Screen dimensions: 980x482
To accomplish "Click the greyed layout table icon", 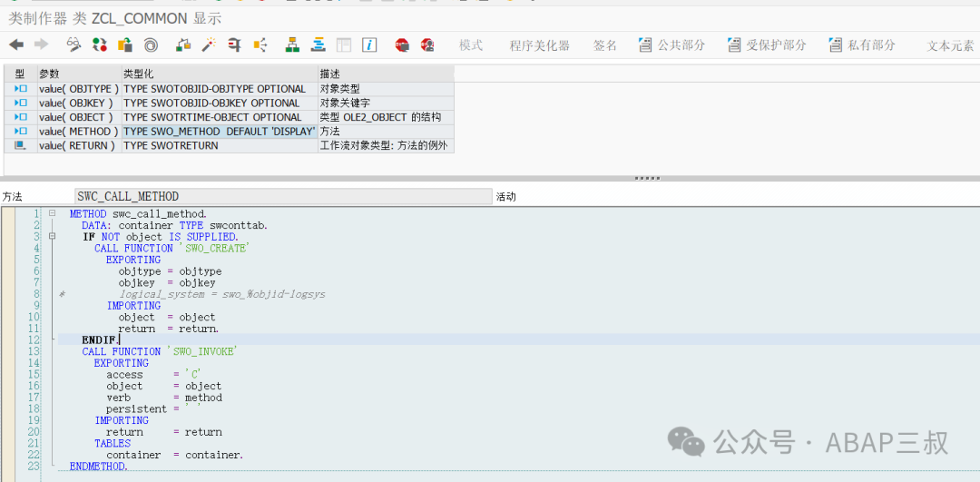I will click(x=344, y=44).
